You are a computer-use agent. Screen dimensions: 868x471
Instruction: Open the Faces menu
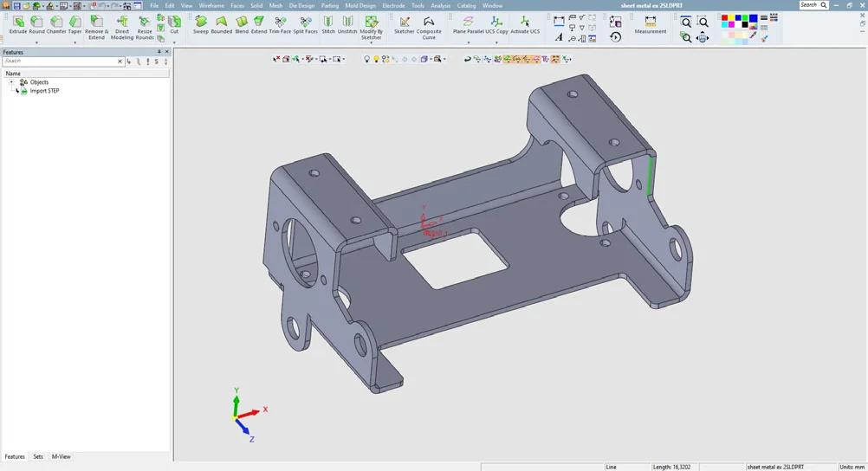tap(237, 5)
